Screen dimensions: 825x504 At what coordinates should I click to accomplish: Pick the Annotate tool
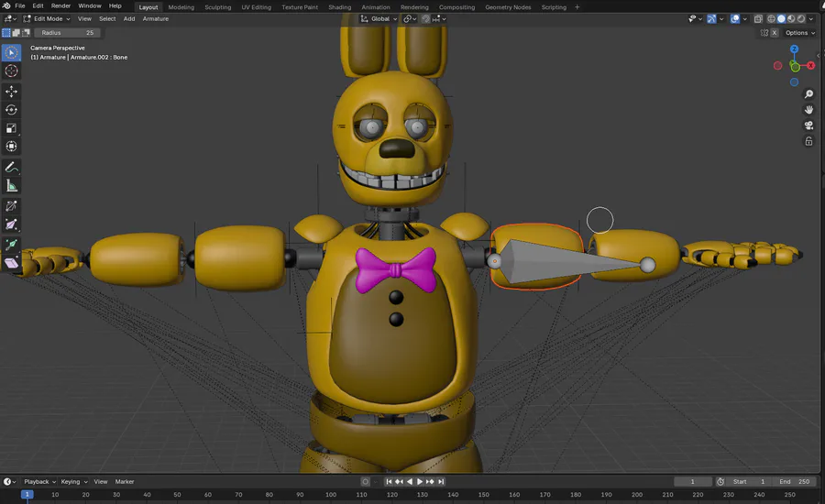click(x=11, y=168)
